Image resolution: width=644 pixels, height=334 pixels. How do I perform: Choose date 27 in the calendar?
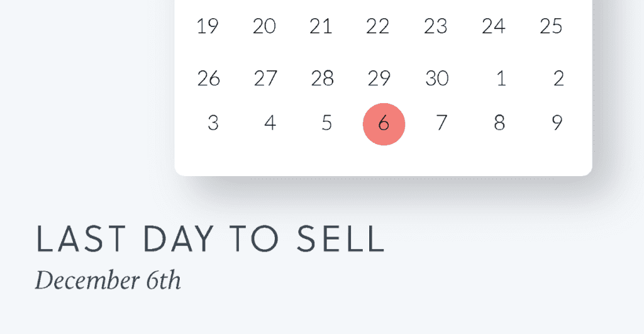click(265, 78)
